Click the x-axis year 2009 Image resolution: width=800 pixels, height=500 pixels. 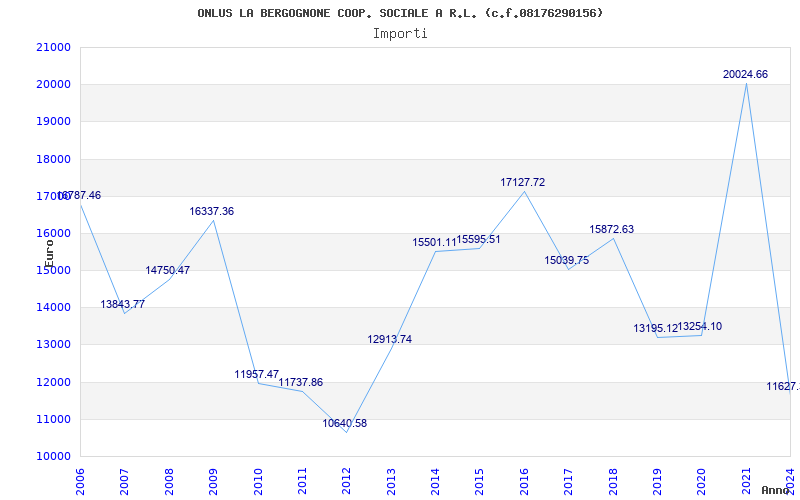point(213,481)
